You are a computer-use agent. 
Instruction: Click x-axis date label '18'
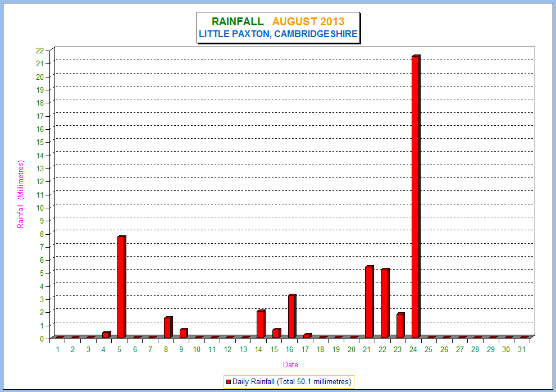(x=320, y=349)
